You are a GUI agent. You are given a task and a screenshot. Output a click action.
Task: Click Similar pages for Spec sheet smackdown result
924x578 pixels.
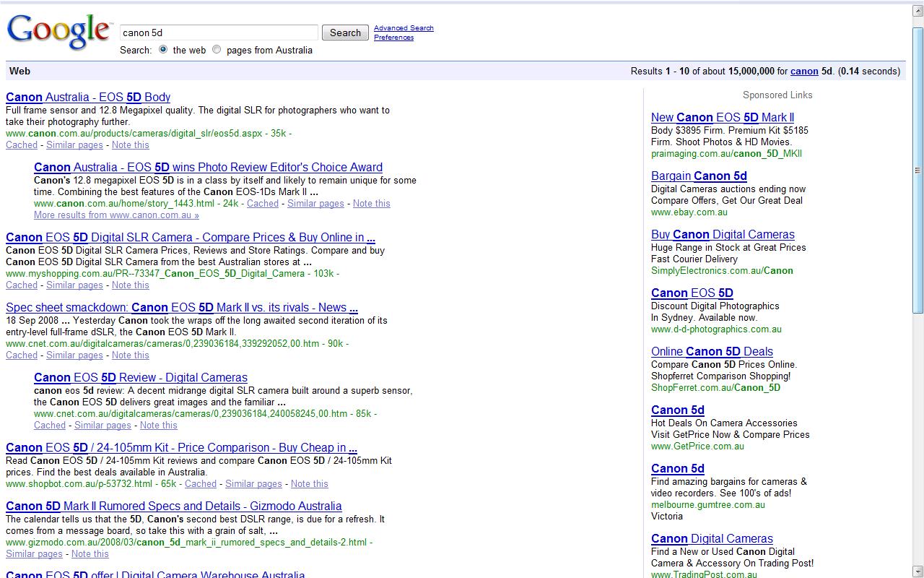click(x=74, y=355)
